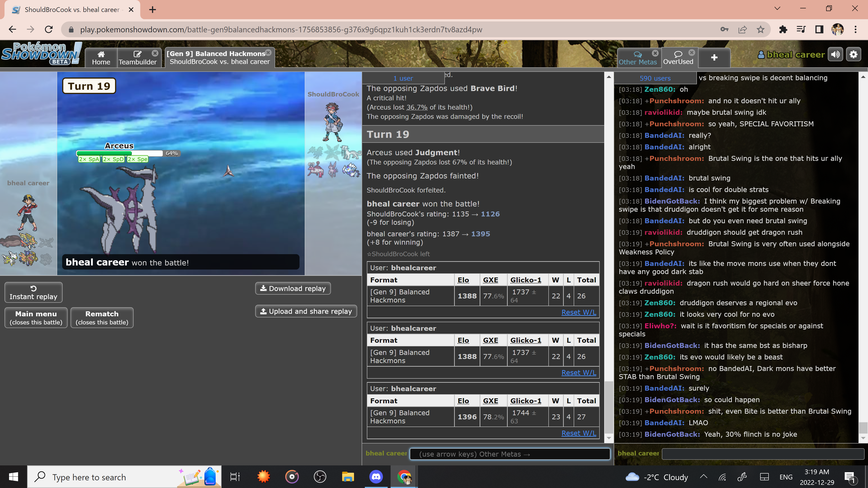This screenshot has width=868, height=488.
Task: Switch to the OverUsed chat tab
Action: 678,58
